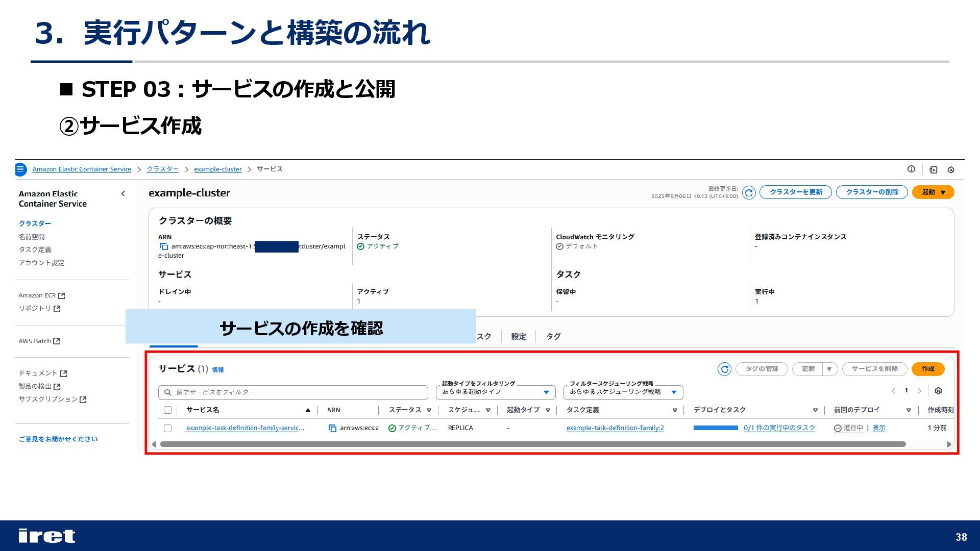Viewport: 980px width, 551px height.
Task: Collapse the Amazon Elastic Container Service sidebar
Action: pos(123,193)
